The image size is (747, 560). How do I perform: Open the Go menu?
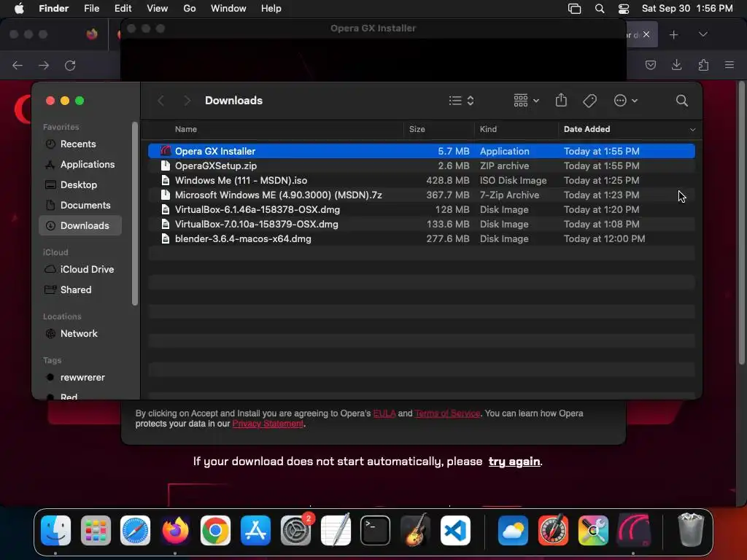pos(190,9)
